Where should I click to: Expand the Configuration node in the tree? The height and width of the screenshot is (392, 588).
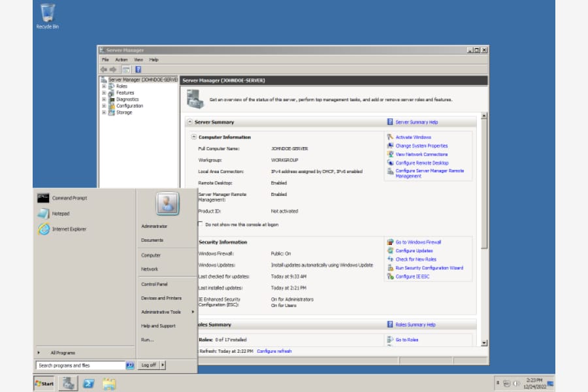tap(104, 106)
